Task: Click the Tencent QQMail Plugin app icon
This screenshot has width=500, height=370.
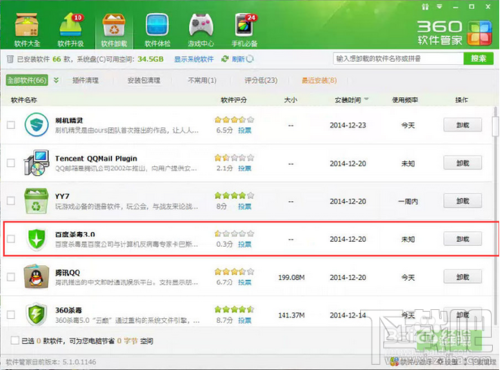Action: tap(37, 163)
